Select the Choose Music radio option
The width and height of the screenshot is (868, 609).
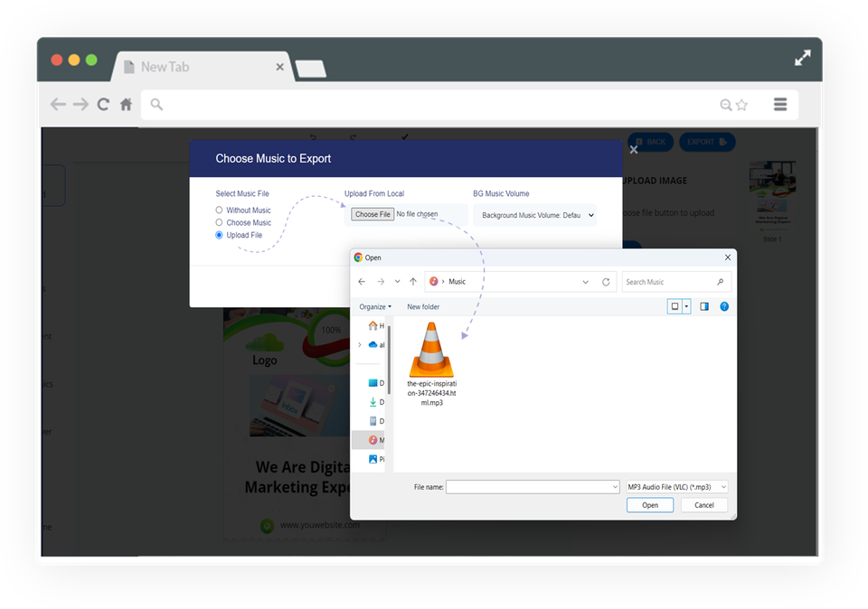(219, 222)
